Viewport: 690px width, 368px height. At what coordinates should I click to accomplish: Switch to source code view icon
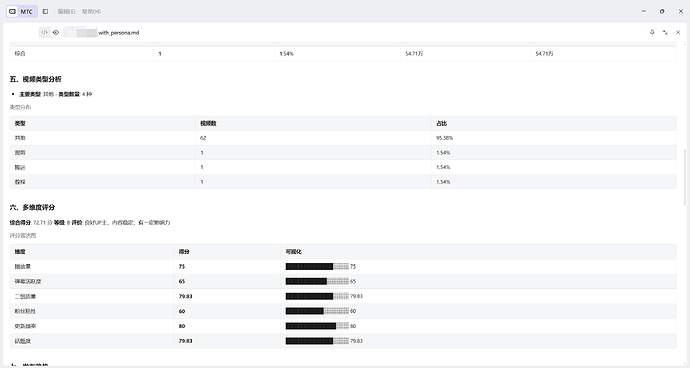44,33
